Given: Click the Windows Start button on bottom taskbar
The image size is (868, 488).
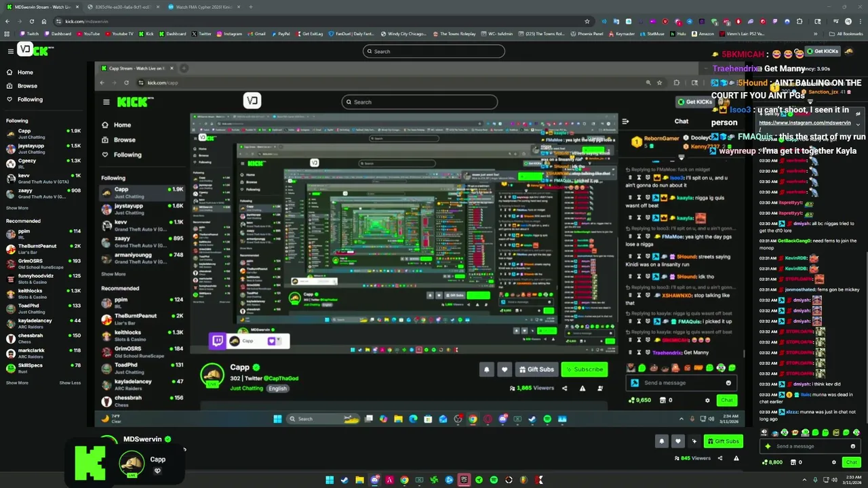Looking at the screenshot, I should 330,480.
